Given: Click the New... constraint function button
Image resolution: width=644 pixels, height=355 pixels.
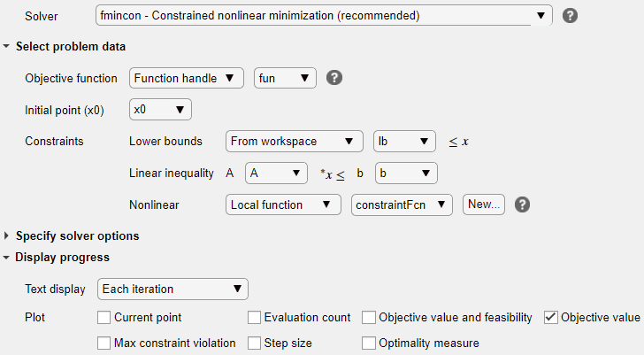Looking at the screenshot, I should click(x=484, y=205).
